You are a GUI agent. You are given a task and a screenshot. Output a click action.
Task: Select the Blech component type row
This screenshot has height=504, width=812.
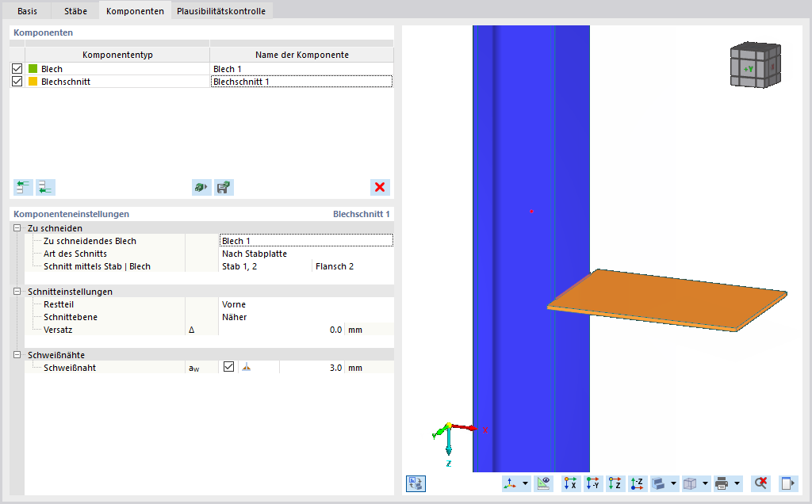click(117, 69)
